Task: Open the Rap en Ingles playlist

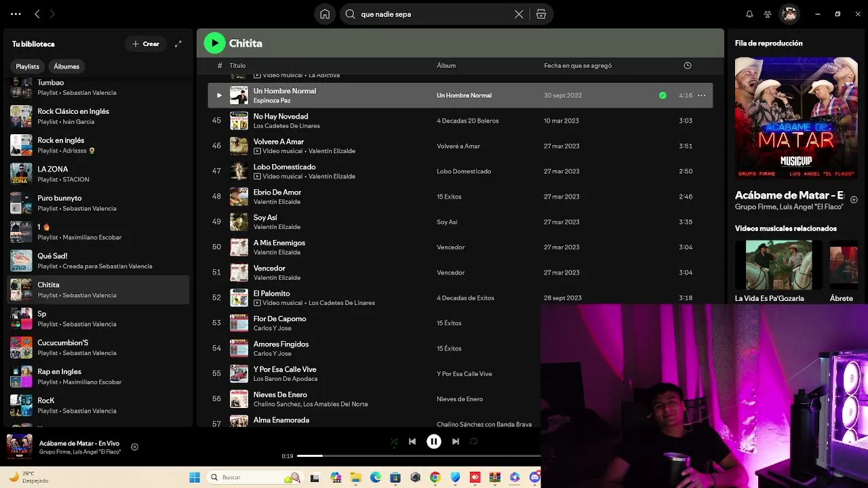Action: [x=98, y=377]
